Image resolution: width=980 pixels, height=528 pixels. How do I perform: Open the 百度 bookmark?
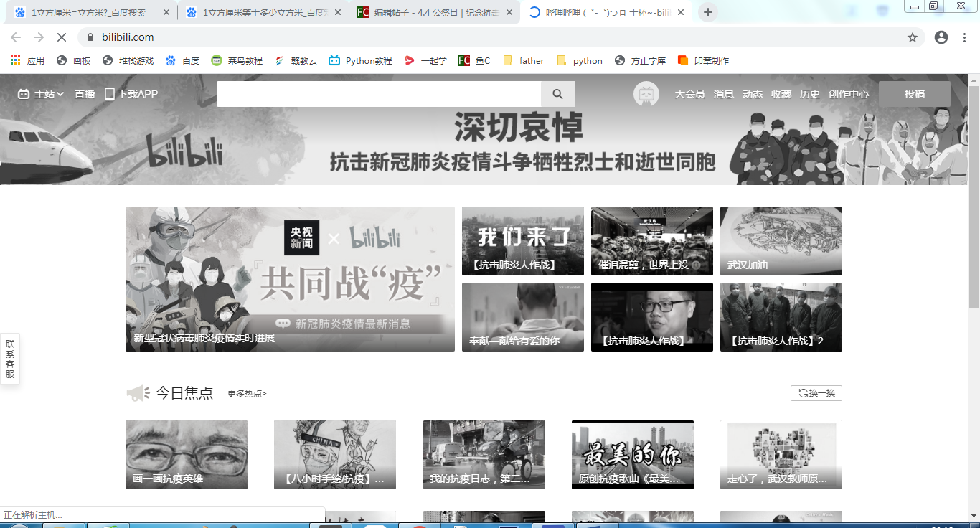click(x=183, y=61)
